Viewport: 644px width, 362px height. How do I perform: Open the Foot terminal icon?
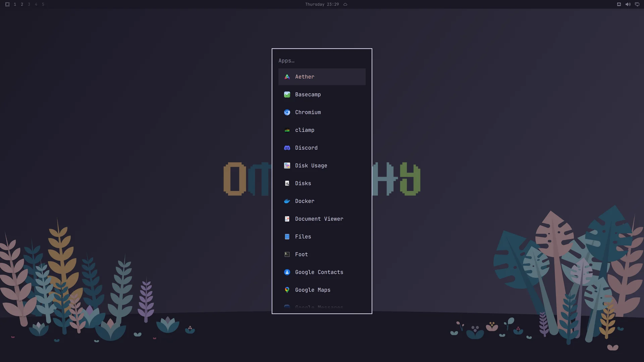coord(287,254)
